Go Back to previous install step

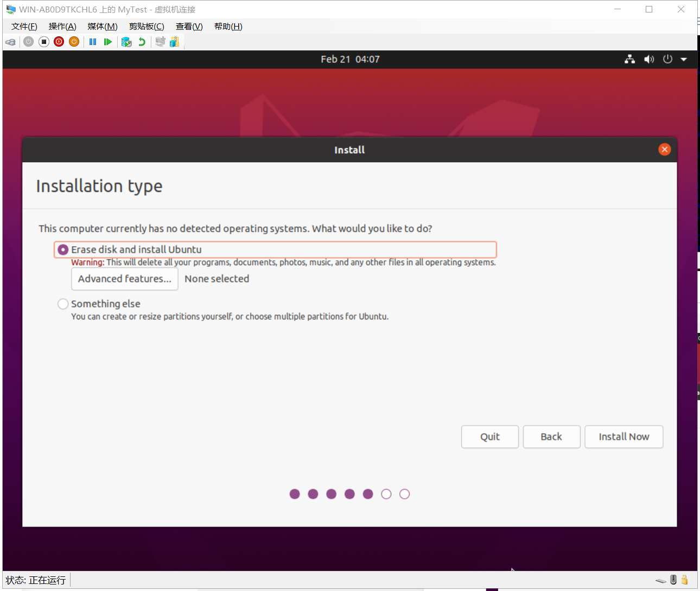551,437
